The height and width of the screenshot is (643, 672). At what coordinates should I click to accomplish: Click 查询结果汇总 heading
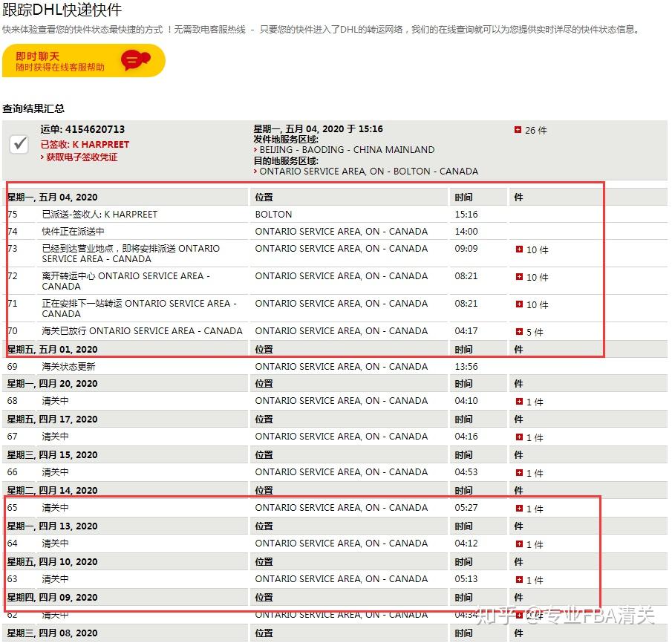(x=33, y=108)
